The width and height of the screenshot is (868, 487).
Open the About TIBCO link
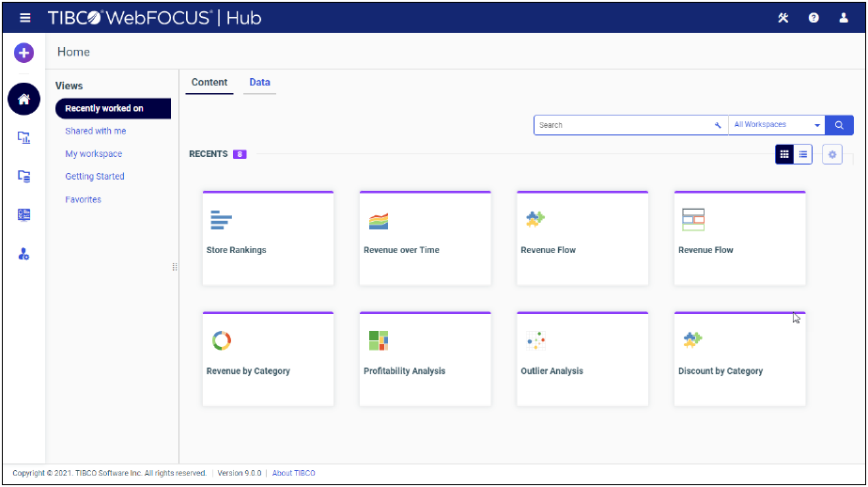(293, 473)
